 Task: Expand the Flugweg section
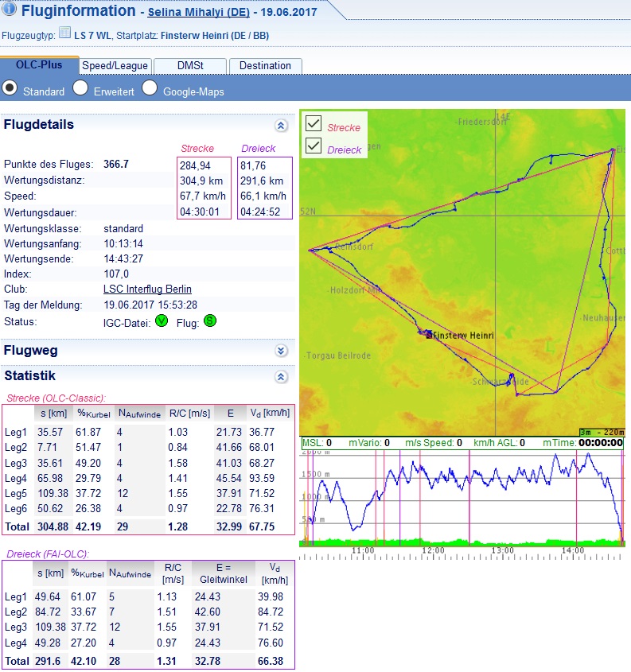click(280, 351)
